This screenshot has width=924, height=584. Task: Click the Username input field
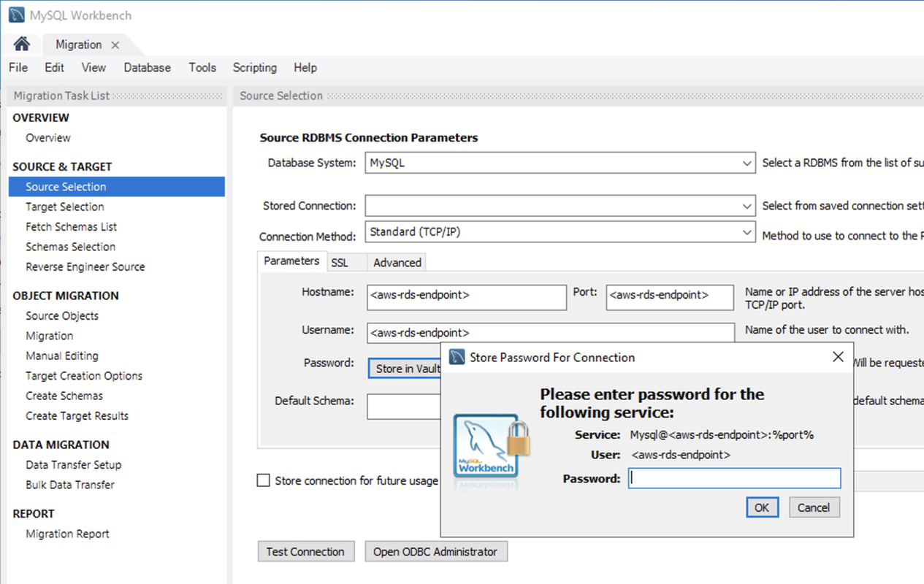tap(551, 333)
